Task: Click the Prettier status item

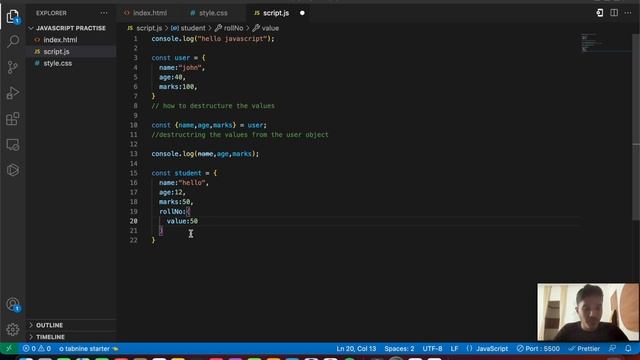Action: [x=584, y=349]
